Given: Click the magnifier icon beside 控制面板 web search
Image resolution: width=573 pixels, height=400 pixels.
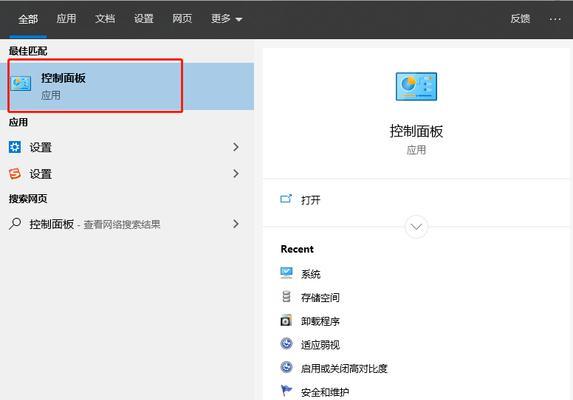Looking at the screenshot, I should point(15,224).
